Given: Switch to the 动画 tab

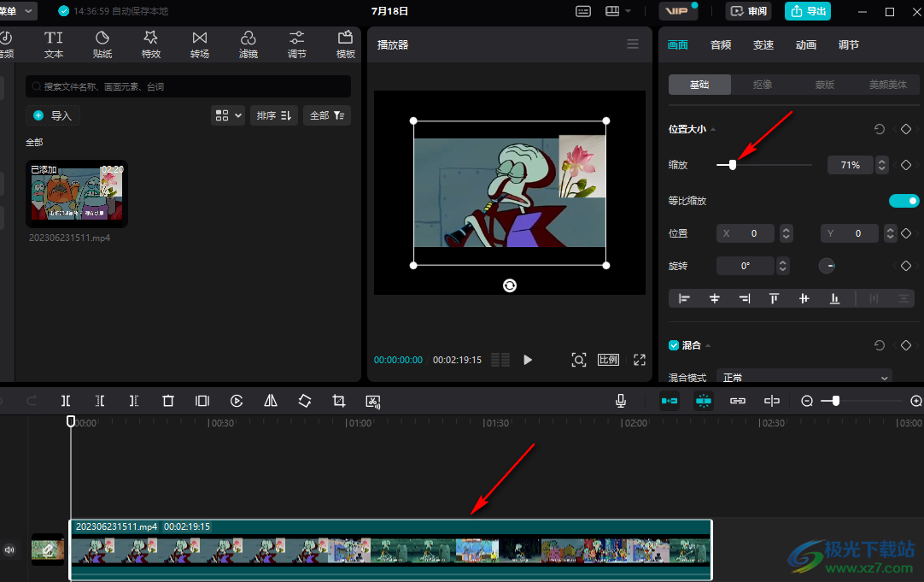Looking at the screenshot, I should coord(806,44).
